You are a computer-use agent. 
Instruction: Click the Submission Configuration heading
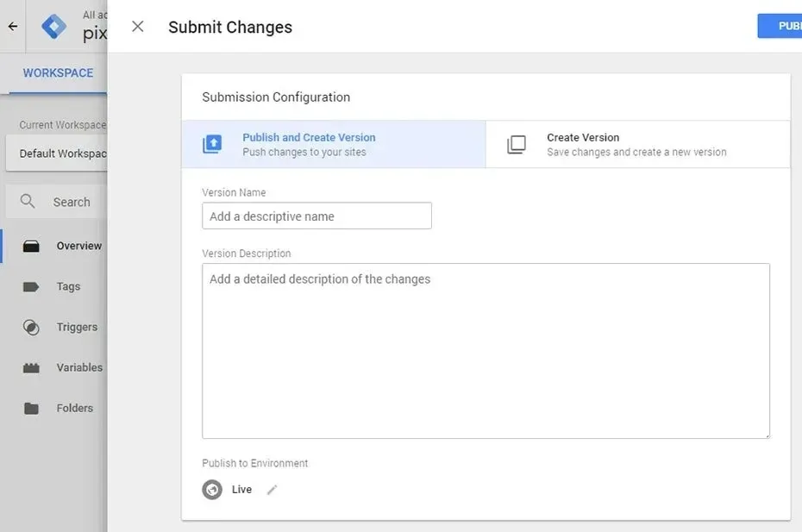pyautogui.click(x=276, y=97)
